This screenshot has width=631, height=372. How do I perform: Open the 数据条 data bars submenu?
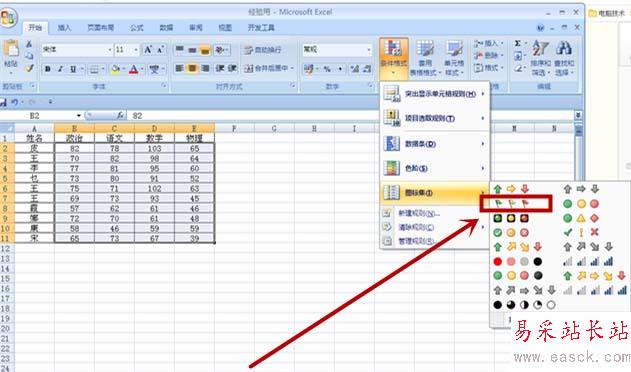pos(435,144)
